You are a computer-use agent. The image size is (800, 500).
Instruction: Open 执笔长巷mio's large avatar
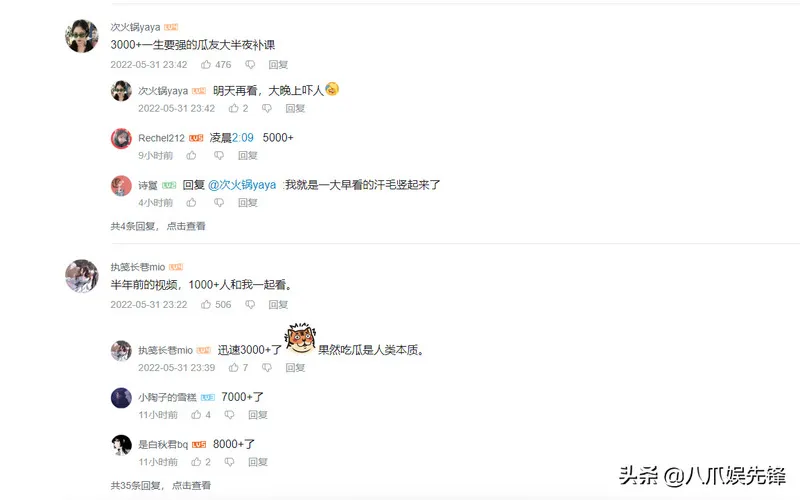82,276
